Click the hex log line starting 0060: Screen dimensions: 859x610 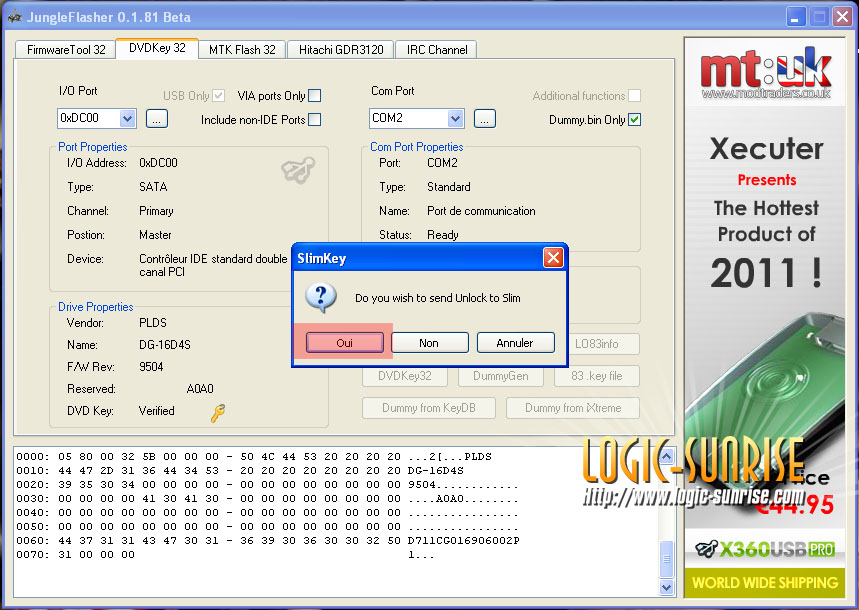click(x=268, y=540)
